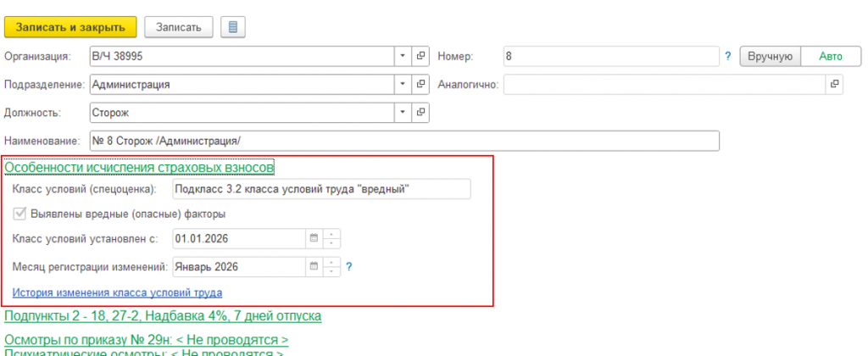Increase the Месяц регистрации изменений value
868x356 pixels.
(x=331, y=262)
